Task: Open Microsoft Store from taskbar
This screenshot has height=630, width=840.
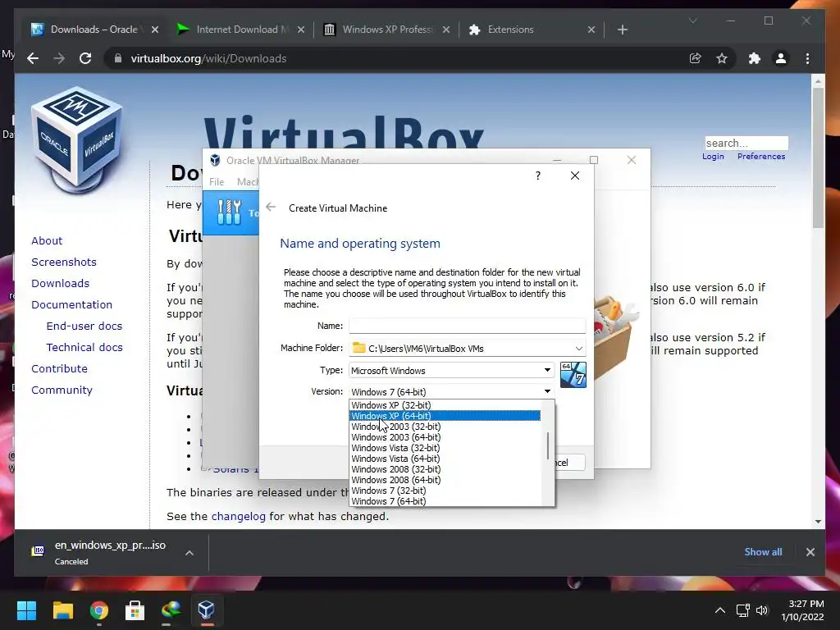Action: click(x=135, y=610)
